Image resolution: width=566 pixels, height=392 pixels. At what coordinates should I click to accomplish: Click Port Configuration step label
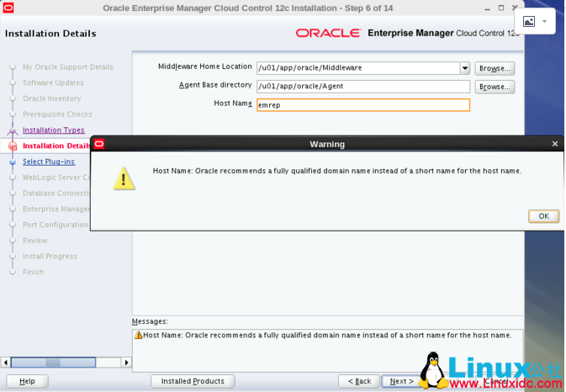coord(56,225)
